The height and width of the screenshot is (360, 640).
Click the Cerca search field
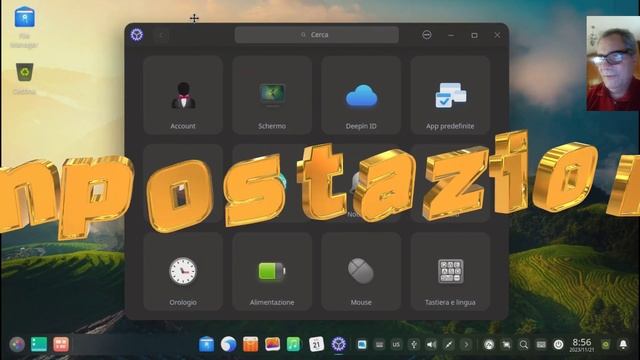click(x=317, y=35)
